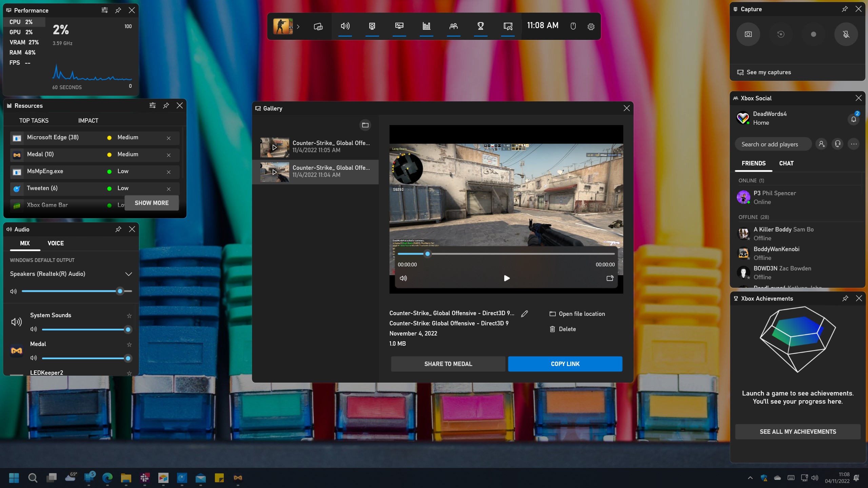This screenshot has width=868, height=488.
Task: Open Xbox Social more options ellipsis
Action: point(854,144)
